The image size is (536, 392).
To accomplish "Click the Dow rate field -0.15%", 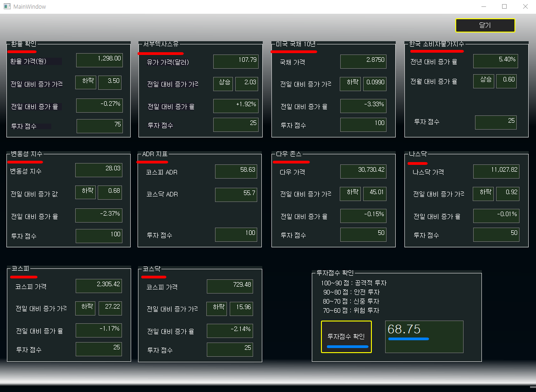I will [364, 216].
